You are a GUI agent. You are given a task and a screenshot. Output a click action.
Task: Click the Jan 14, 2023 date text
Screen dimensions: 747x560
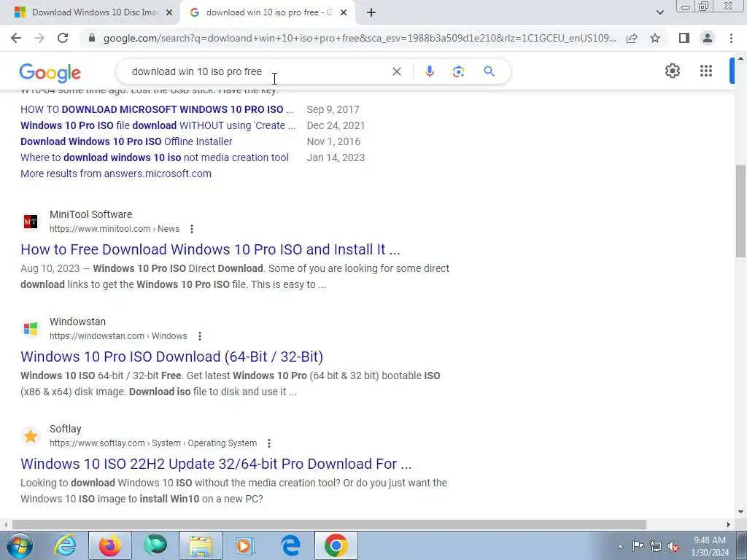pos(336,157)
